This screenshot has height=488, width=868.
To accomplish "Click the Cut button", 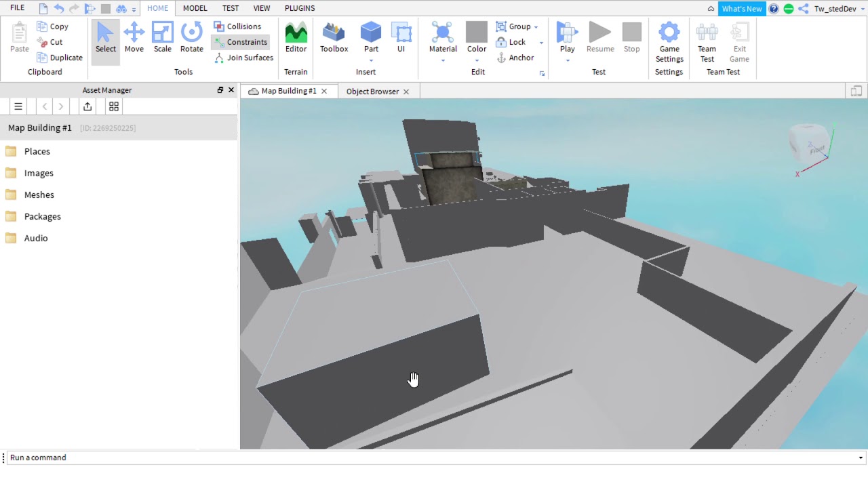I will [50, 42].
